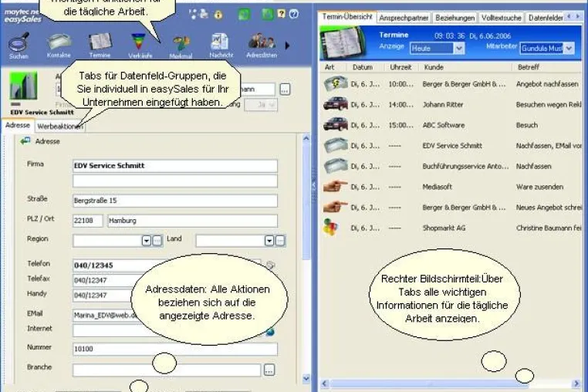The height and width of the screenshot is (392, 588).
Task: Open the Kontakte toolbar icon
Action: [59, 46]
